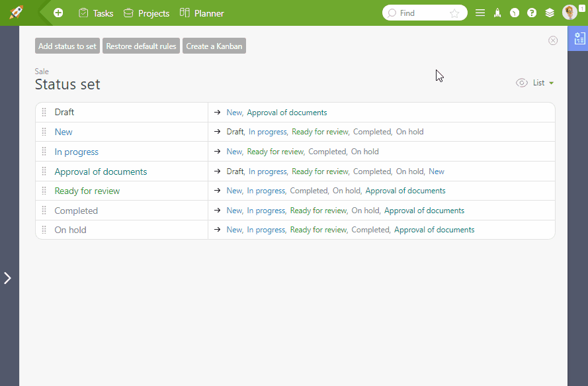Screen dimensions: 588x386
Task: Click Completed in the On hold row transitions
Action: (x=370, y=230)
